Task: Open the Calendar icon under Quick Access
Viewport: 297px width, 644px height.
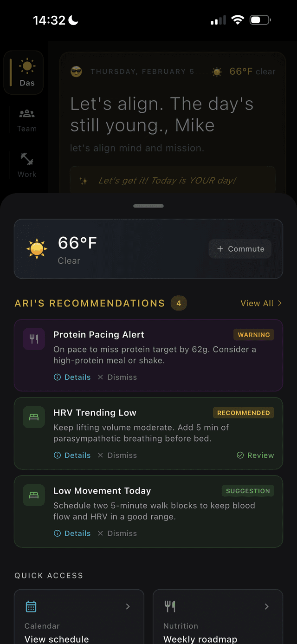Action: (x=30, y=606)
